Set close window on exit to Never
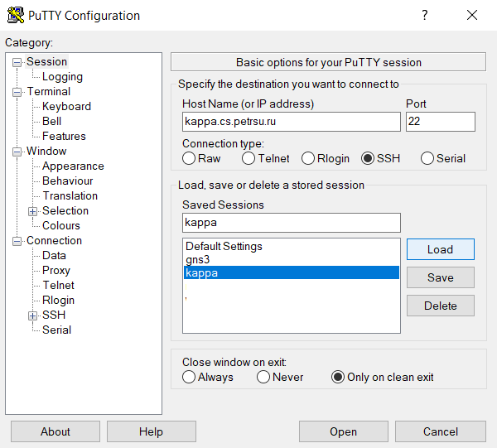 tap(263, 377)
